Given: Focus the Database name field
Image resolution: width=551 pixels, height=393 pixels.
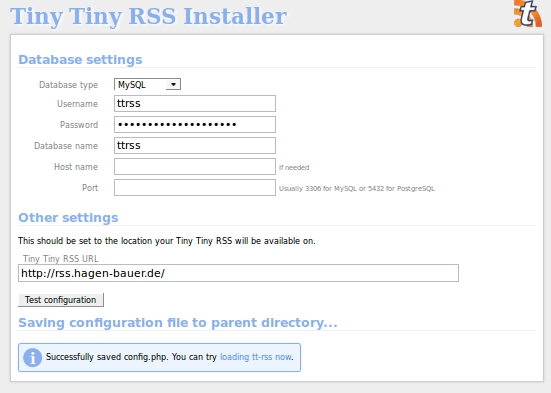Looking at the screenshot, I should tap(195, 146).
